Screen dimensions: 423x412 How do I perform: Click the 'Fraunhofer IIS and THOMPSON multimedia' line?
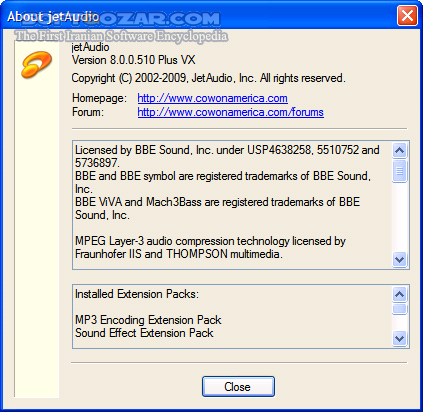click(x=179, y=254)
